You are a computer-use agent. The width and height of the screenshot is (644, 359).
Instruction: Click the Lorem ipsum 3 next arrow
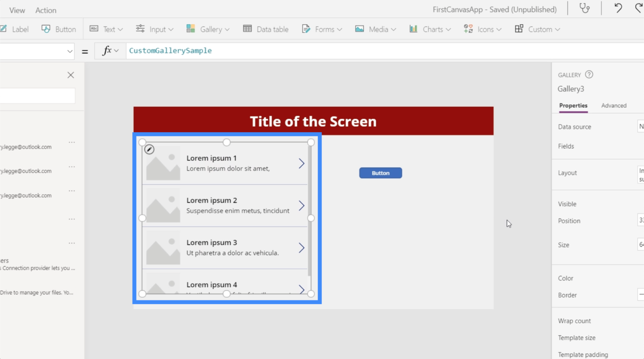pyautogui.click(x=302, y=248)
